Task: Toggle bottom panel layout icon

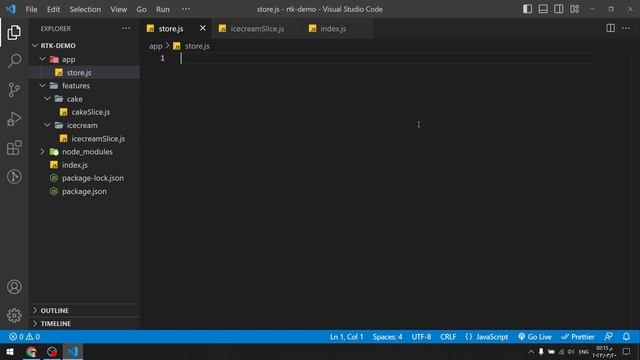Action: click(543, 9)
